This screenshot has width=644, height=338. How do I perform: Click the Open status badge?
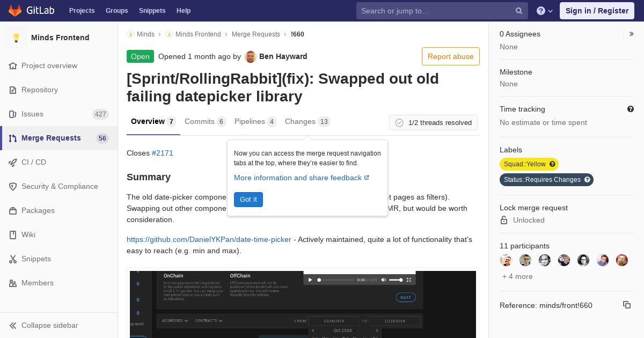click(140, 56)
